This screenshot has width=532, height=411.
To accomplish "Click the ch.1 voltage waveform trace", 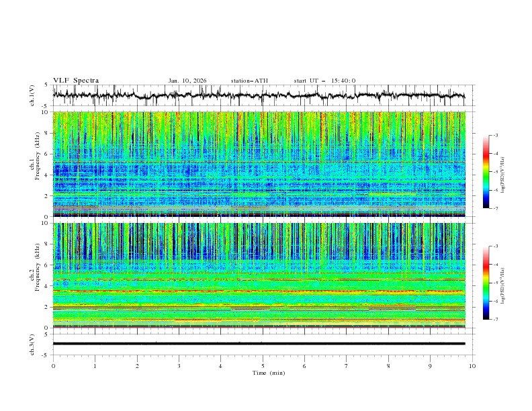I will (259, 95).
